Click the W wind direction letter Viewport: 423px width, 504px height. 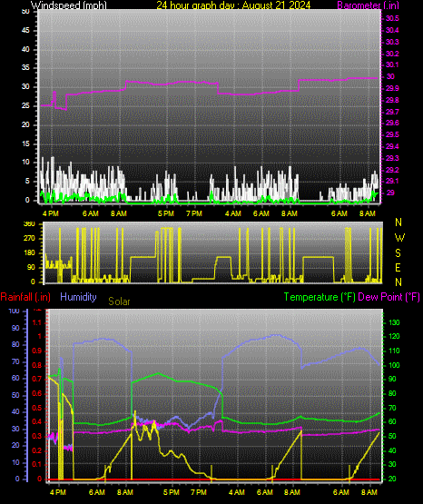tap(399, 238)
